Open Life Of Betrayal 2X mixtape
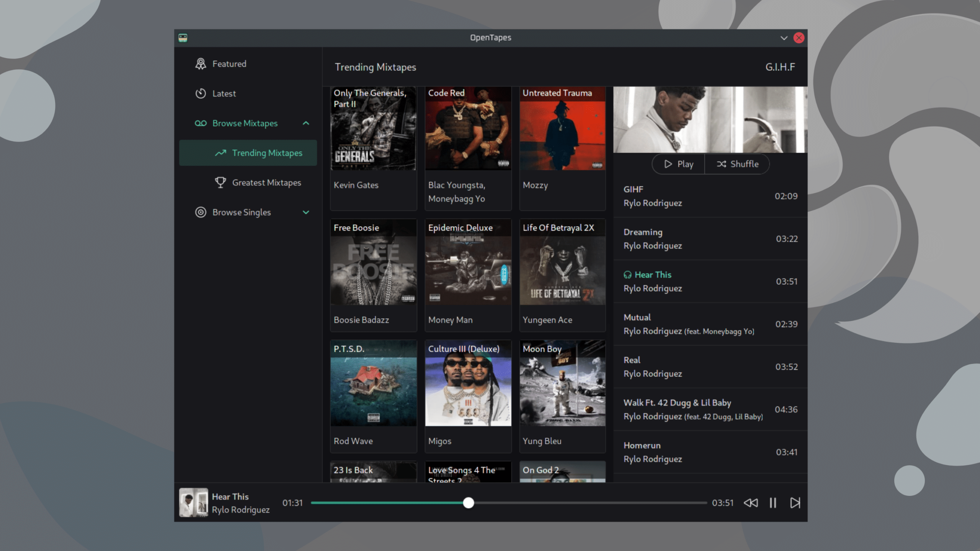 tap(562, 275)
